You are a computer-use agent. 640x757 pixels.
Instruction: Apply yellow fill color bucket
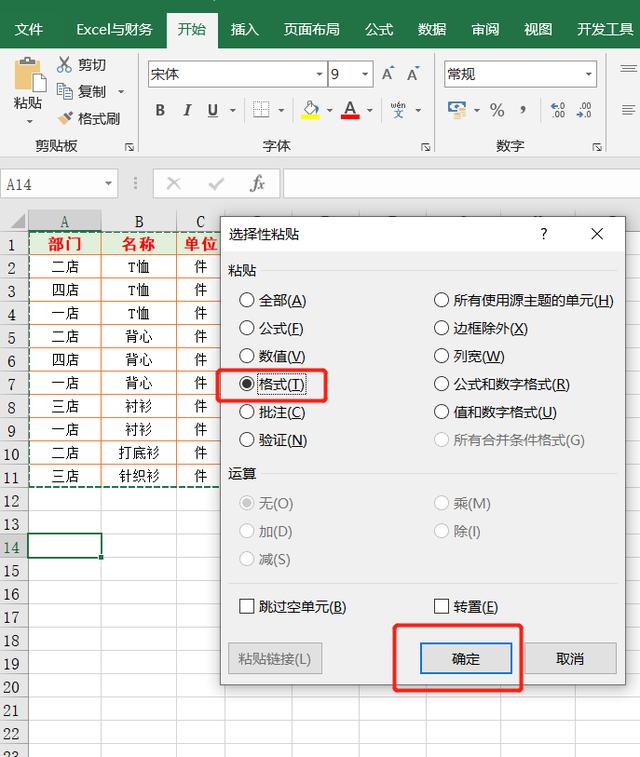(x=310, y=110)
